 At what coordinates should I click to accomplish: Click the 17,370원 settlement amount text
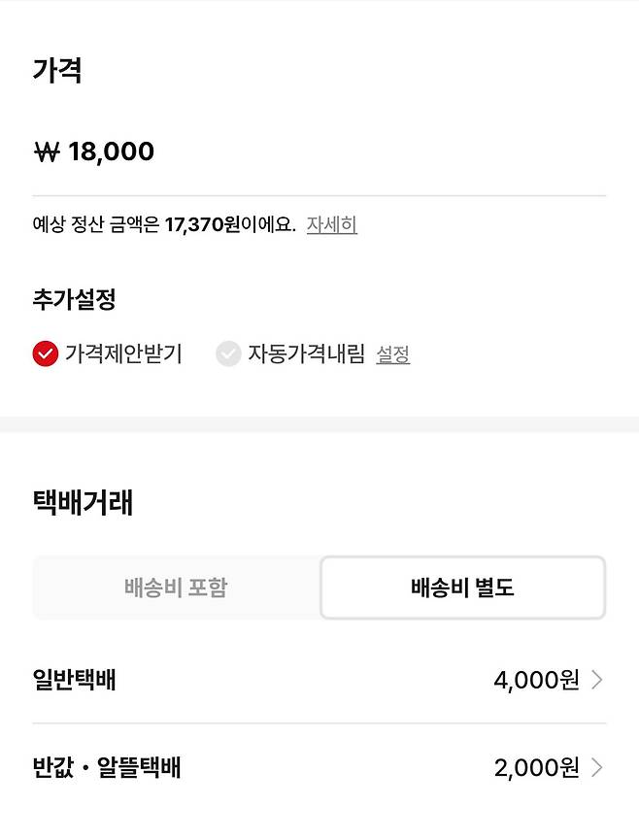click(x=201, y=225)
